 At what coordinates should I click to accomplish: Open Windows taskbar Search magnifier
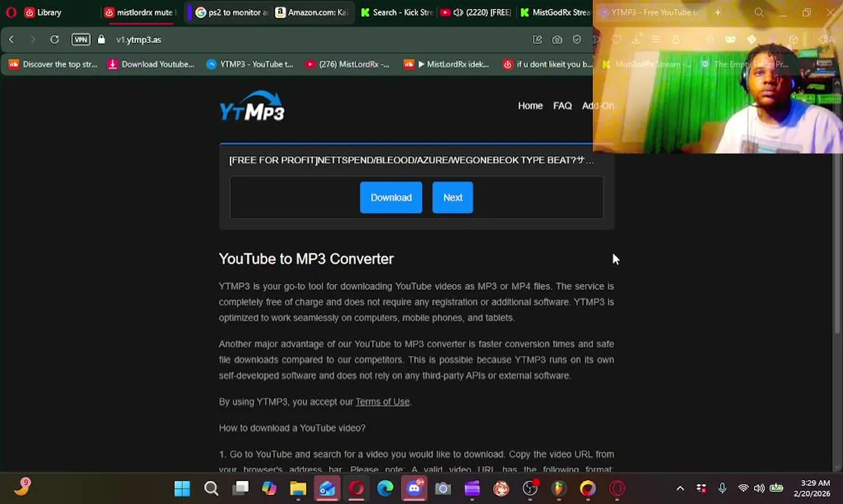pos(211,489)
